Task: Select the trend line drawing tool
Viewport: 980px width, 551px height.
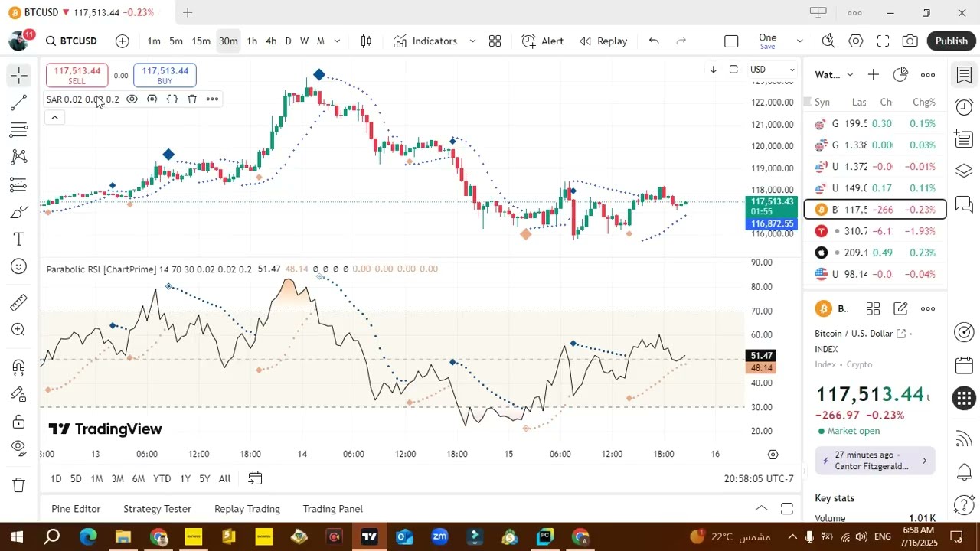Action: click(x=19, y=102)
